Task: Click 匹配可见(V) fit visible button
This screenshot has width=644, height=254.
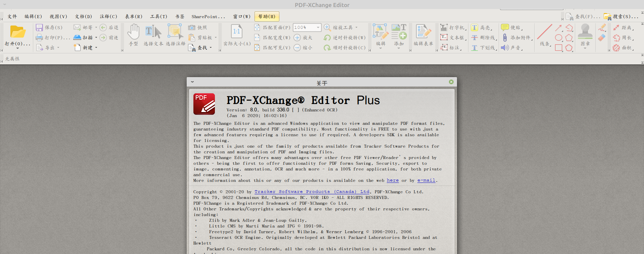Action: tap(272, 48)
